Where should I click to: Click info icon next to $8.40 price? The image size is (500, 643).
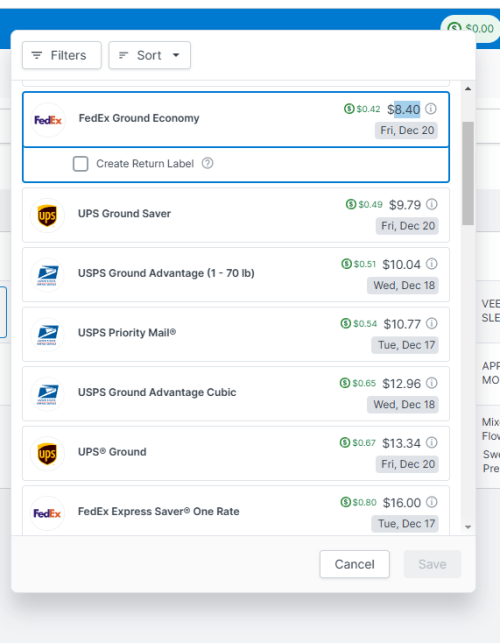pyautogui.click(x=430, y=109)
